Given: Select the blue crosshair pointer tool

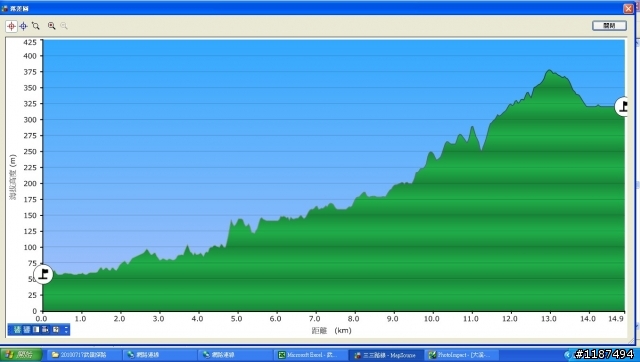Looking at the screenshot, I should pyautogui.click(x=24, y=26).
